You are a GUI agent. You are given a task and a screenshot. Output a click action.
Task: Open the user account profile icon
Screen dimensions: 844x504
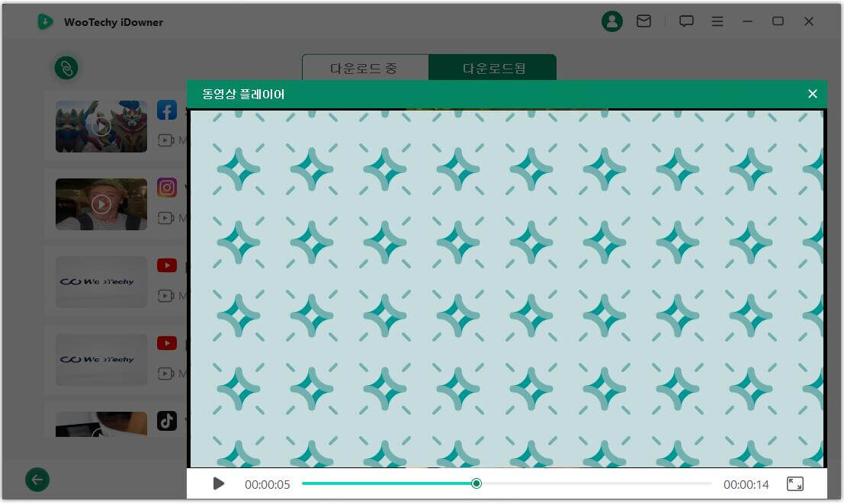[611, 21]
